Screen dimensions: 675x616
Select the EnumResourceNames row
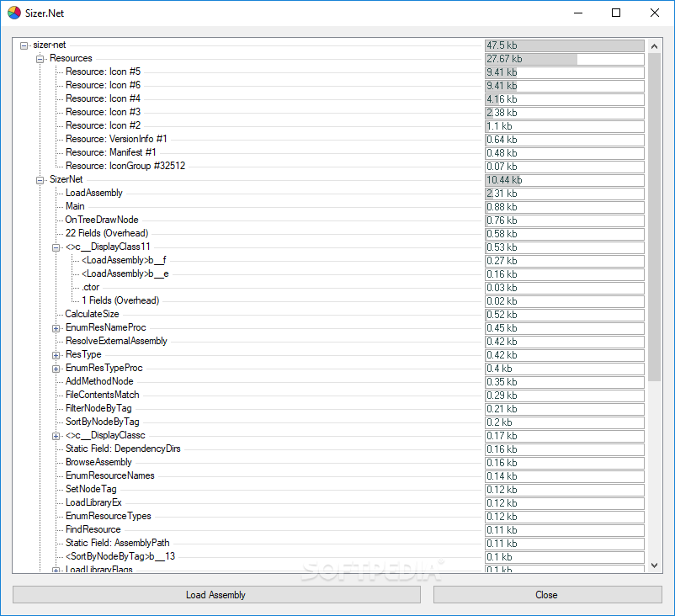tap(109, 475)
